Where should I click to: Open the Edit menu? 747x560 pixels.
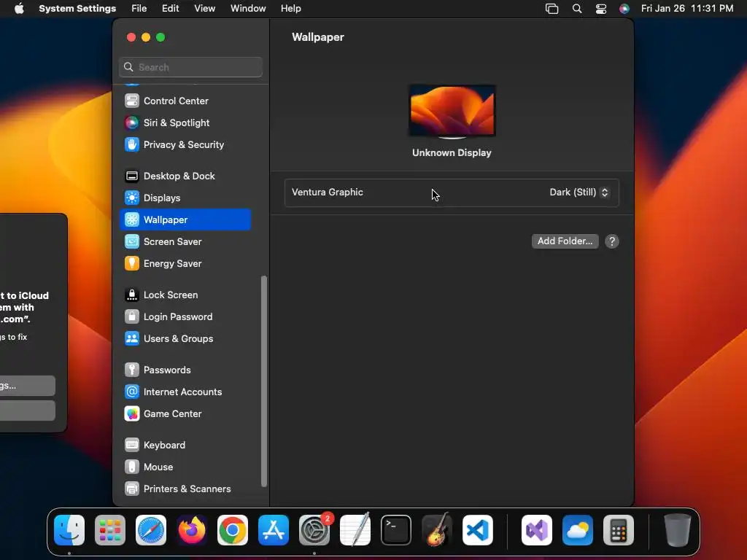[x=170, y=9]
